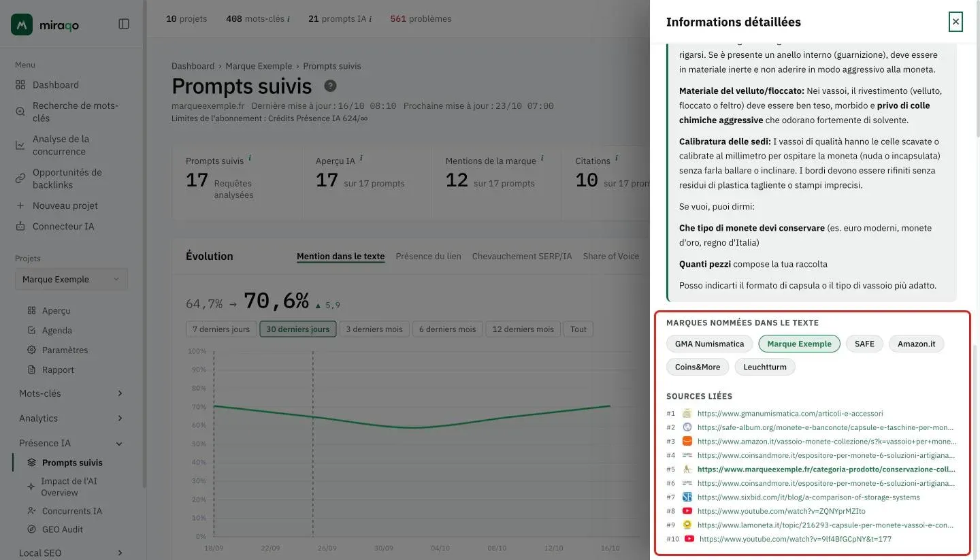
Task: Click the Agenda calendar icon
Action: [x=31, y=330]
